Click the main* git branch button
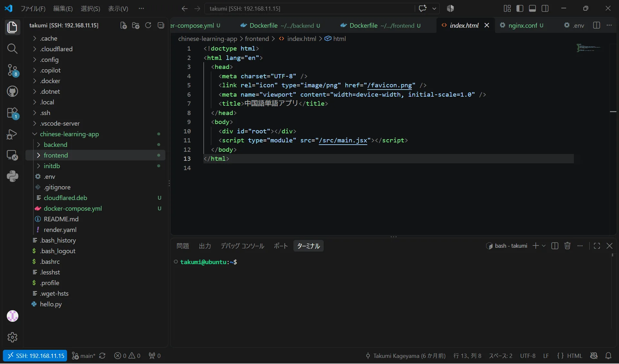619x364 pixels. pyautogui.click(x=84, y=356)
